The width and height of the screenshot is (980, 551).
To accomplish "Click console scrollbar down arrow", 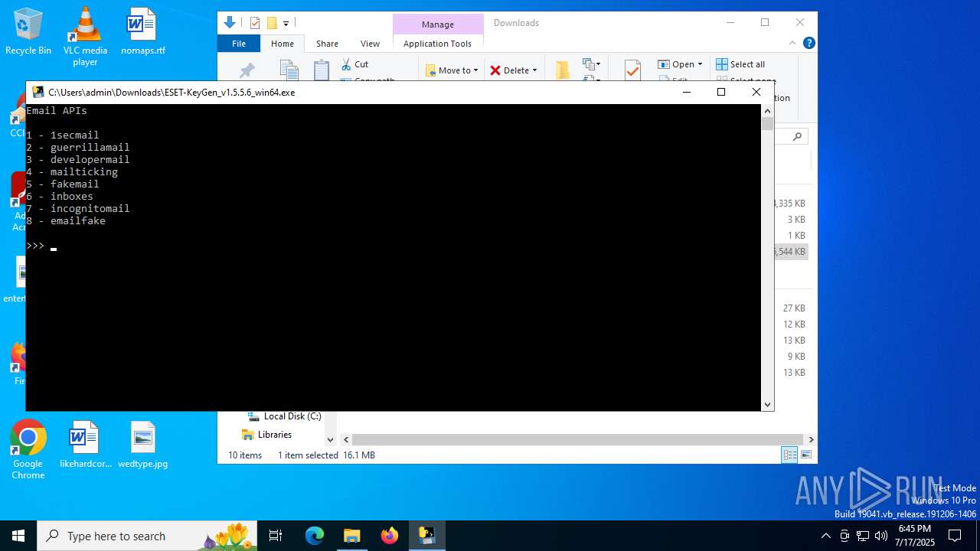I will [767, 405].
